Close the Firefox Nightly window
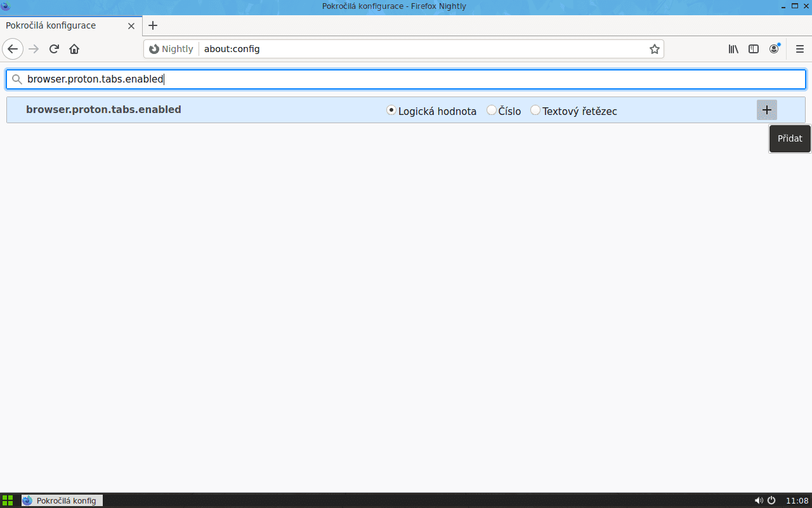The image size is (812, 508). [805, 6]
